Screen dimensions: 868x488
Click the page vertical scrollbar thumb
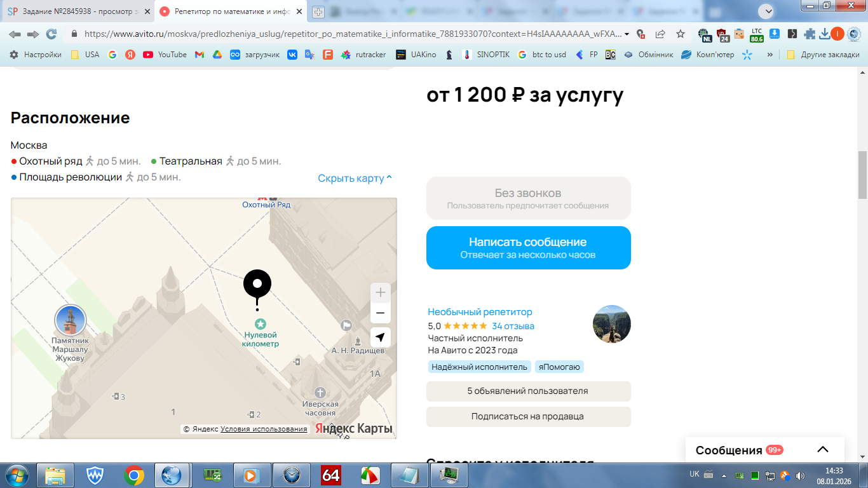point(862,175)
